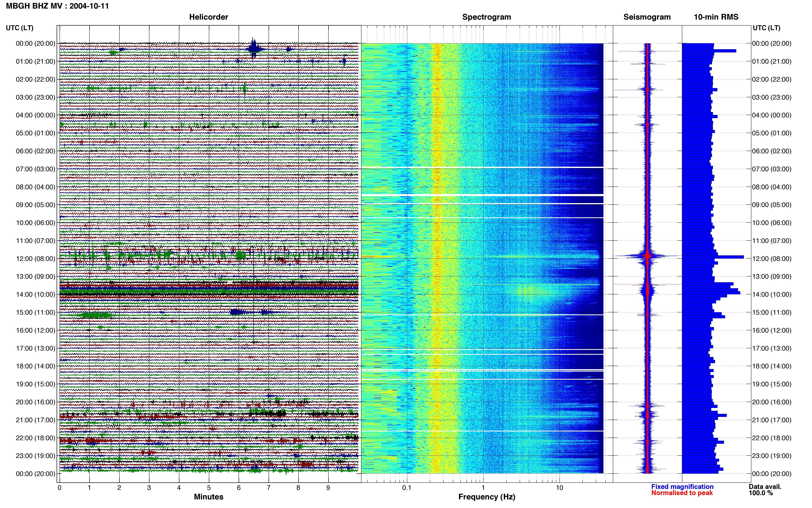The height and width of the screenshot is (508, 812).
Task: Click the right-side '14:00 (10:00)' time label
Action: click(772, 294)
